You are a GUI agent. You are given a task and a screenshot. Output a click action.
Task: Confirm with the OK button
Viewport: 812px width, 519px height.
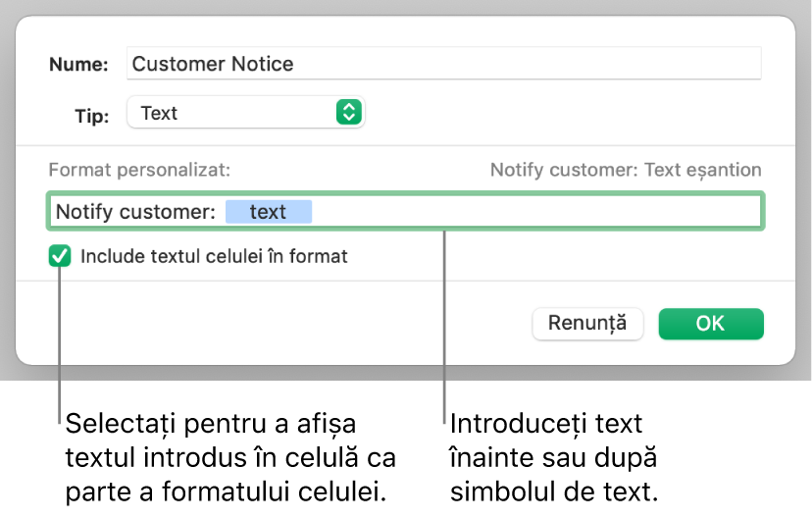(x=710, y=324)
